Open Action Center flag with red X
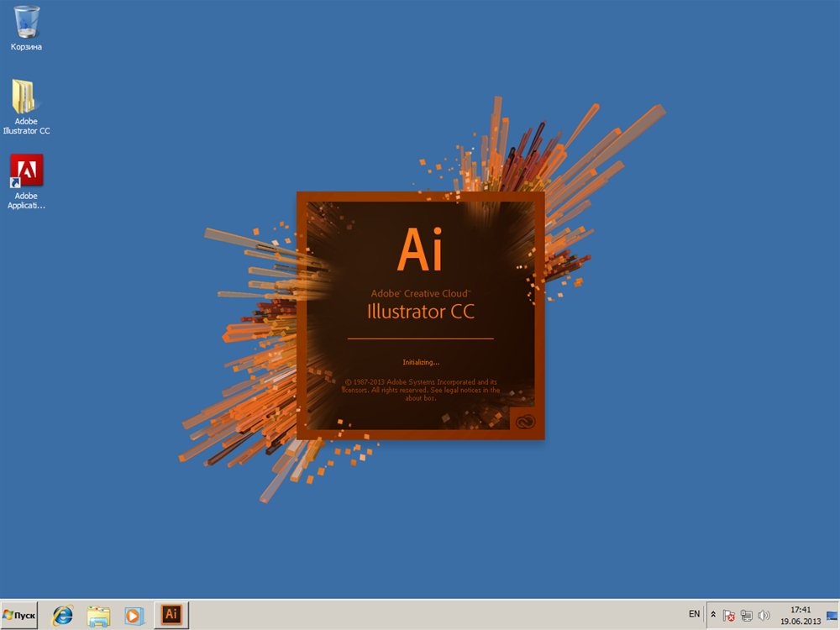 click(x=729, y=615)
